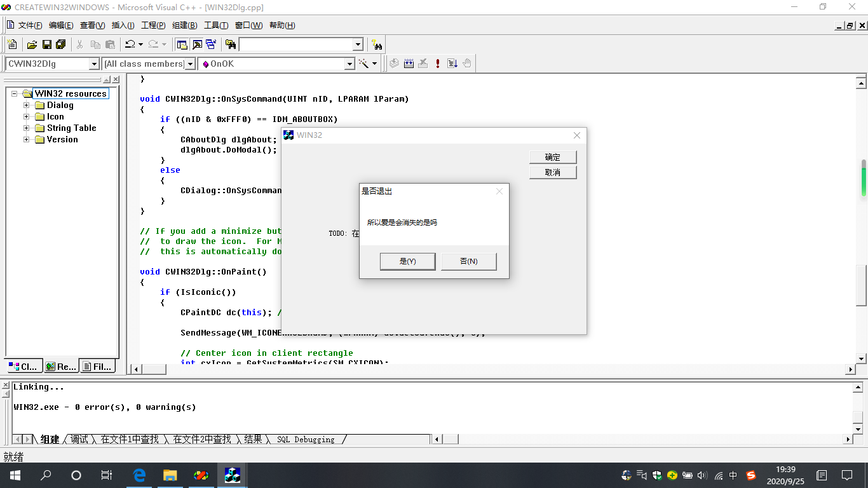Open the 查看(V) menu
Screen dimensions: 868x488
92,25
